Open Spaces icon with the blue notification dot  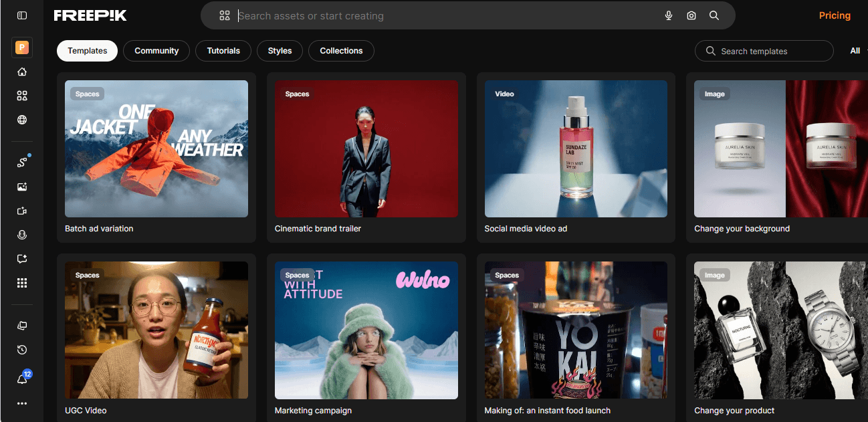tap(21, 161)
